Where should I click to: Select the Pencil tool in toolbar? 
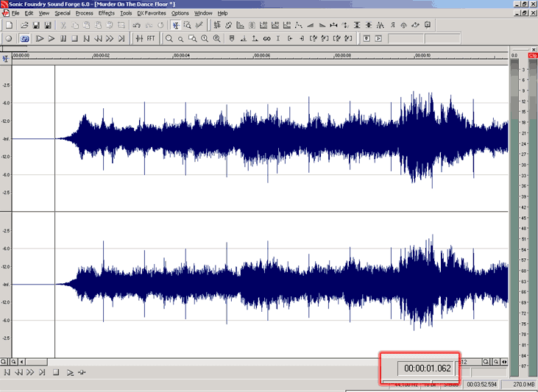point(199,25)
